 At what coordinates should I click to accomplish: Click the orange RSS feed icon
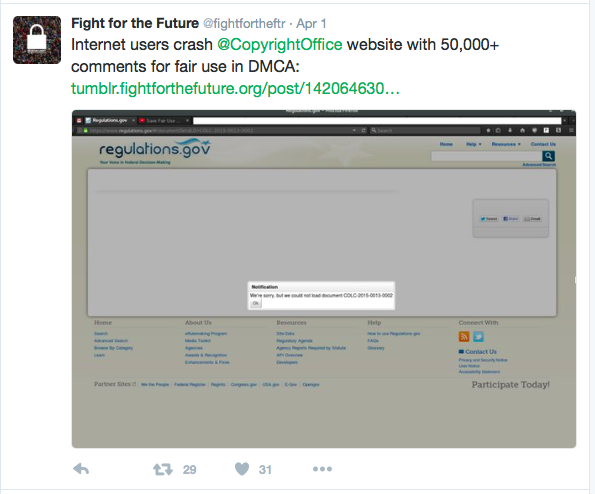pos(464,337)
